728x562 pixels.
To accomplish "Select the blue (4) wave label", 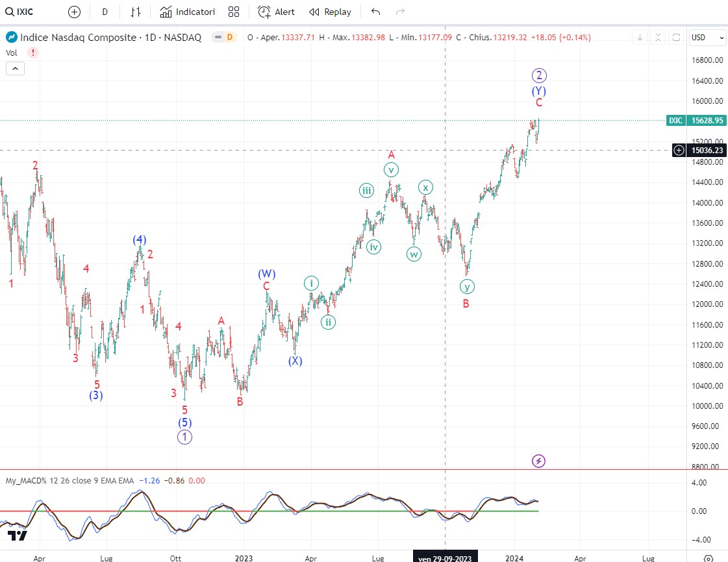I will tap(139, 239).
